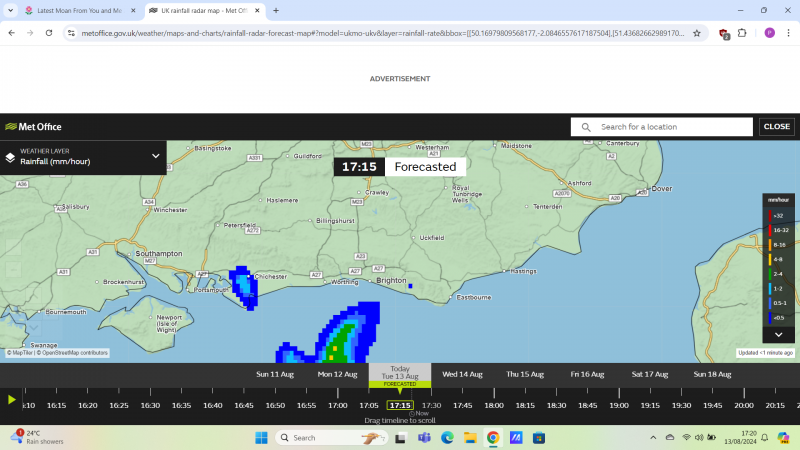This screenshot has width=800, height=450.
Task: Select Mon 12 Aug on the timeline
Action: pyautogui.click(x=337, y=374)
